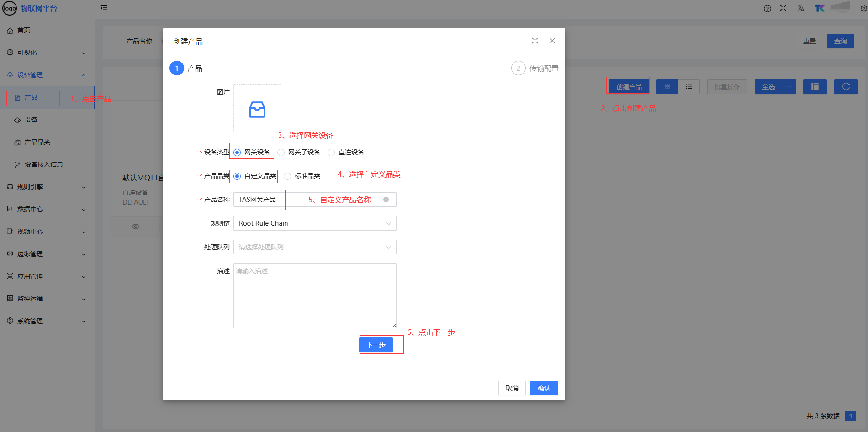Click the 下一步 button
Viewport: 868px width, 432px height.
[x=376, y=345]
